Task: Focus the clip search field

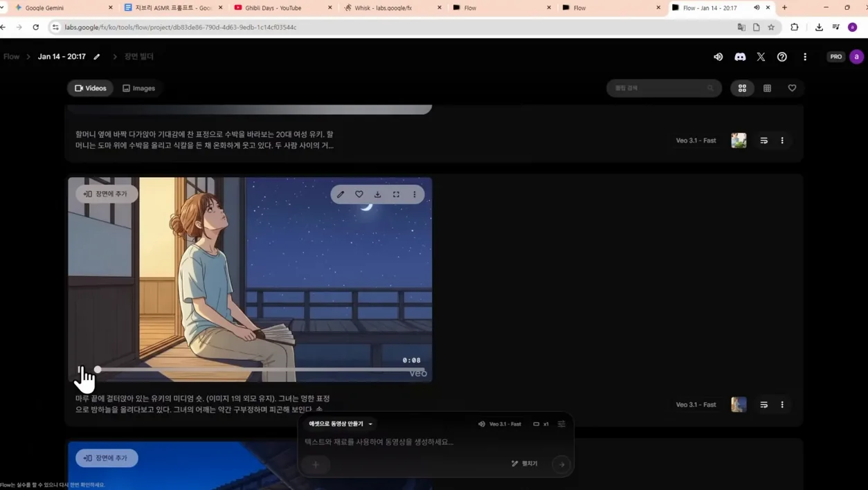Action: 664,88
